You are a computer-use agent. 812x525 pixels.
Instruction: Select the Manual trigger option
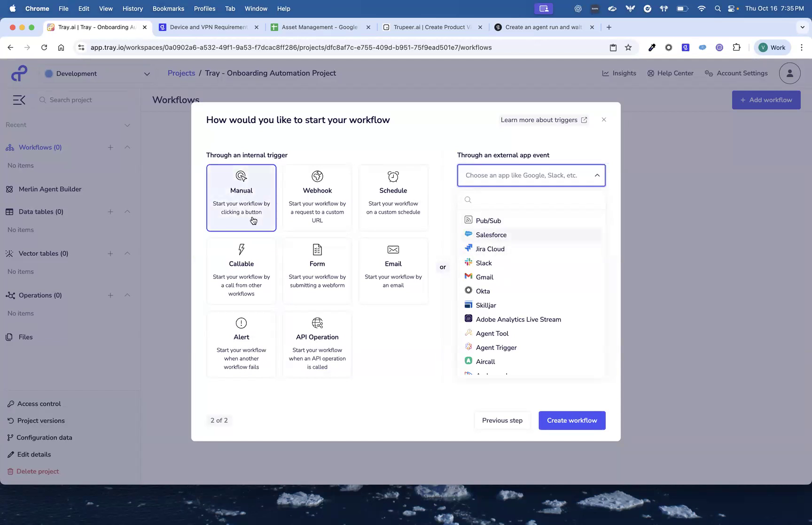[x=241, y=197]
